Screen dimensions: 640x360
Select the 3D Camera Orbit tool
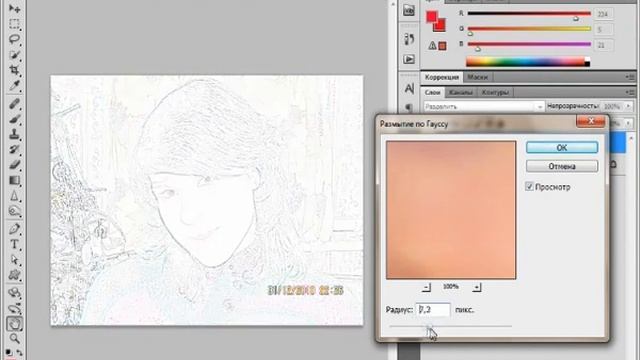click(14, 308)
